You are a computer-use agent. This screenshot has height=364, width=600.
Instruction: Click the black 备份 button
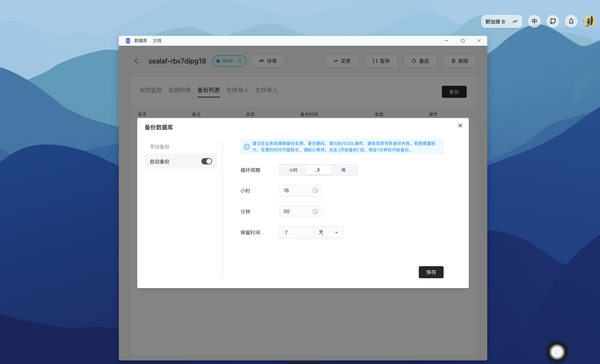(454, 92)
